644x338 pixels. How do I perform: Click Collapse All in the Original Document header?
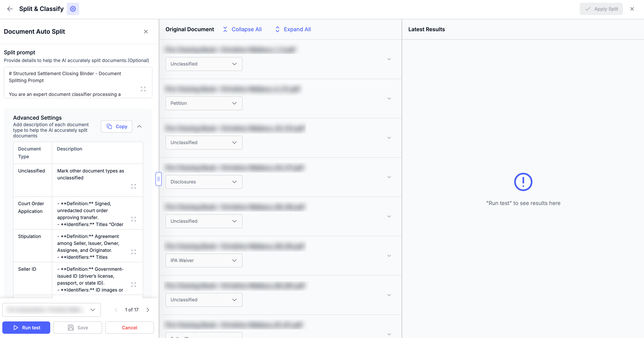click(242, 29)
